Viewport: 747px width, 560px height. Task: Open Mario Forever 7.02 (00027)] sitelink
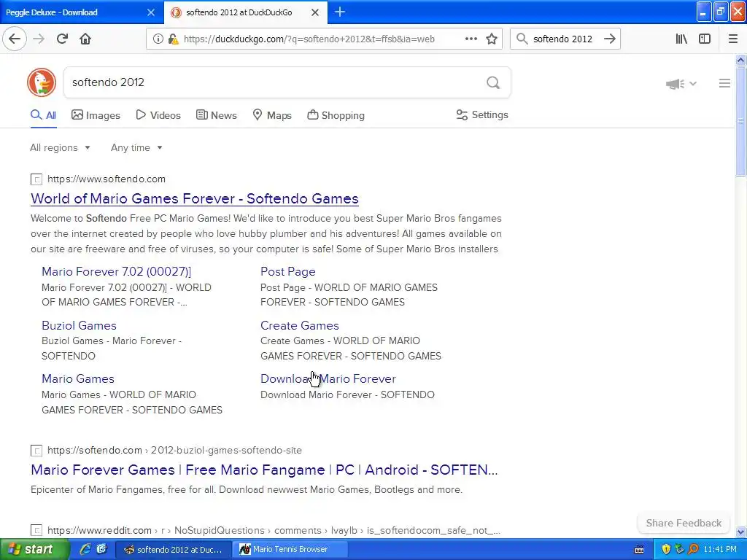116,271
